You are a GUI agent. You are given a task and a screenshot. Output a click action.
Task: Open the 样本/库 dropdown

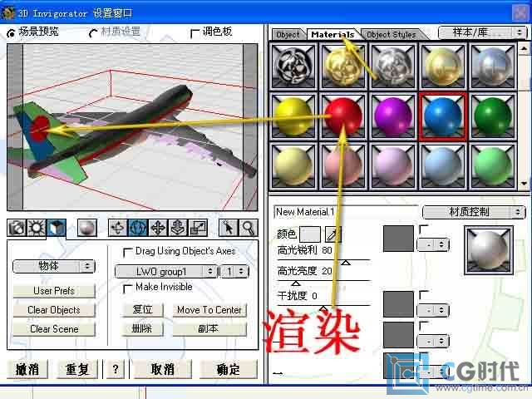click(482, 33)
